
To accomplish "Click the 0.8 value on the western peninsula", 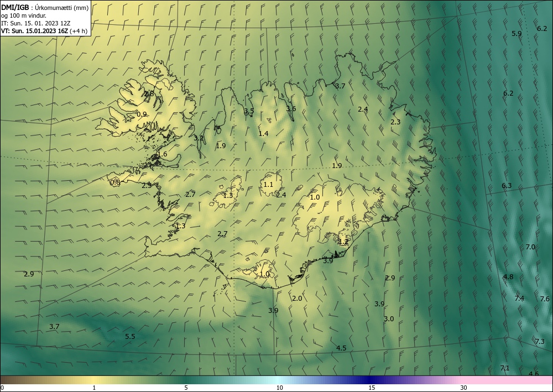I will (115, 182).
